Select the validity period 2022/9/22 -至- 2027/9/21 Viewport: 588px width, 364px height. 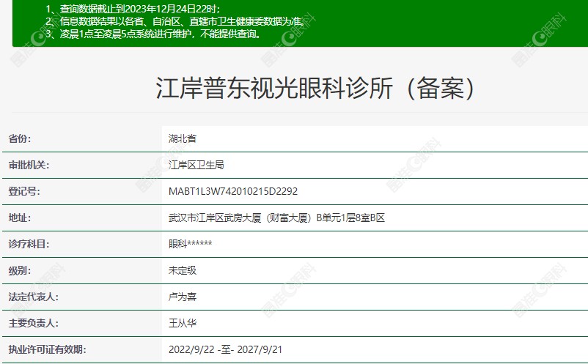pyautogui.click(x=225, y=349)
